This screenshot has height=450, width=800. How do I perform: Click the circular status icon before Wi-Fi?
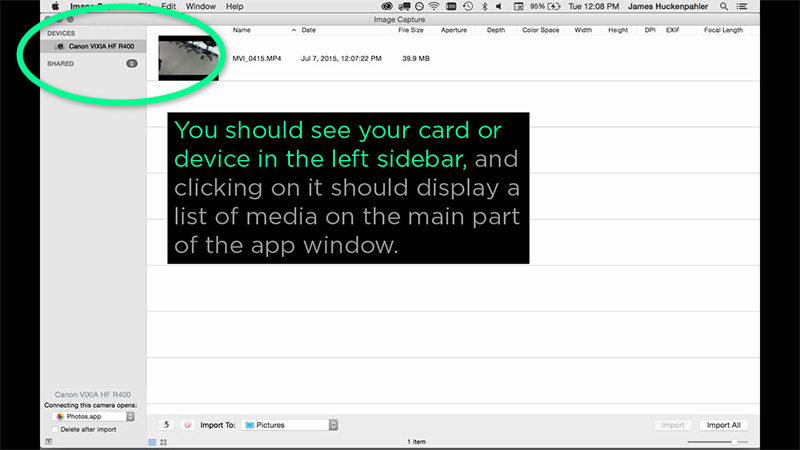point(419,6)
